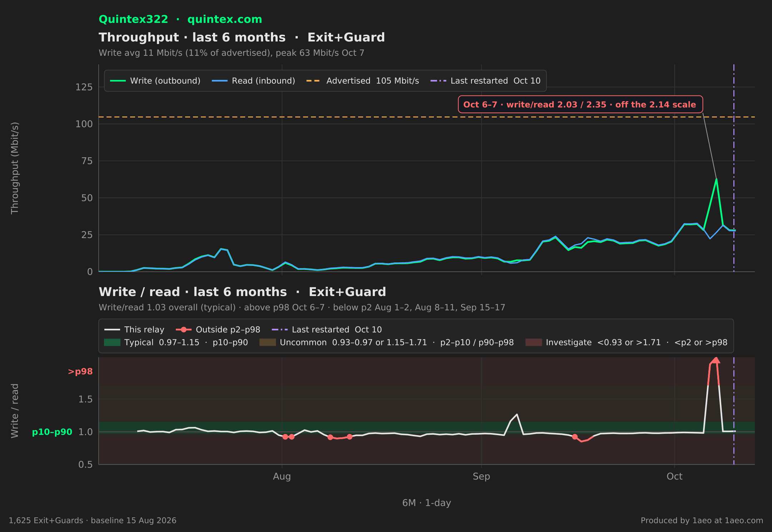This screenshot has height=532, width=772.
Task: Click the Quintex322 relay name heading
Action: coord(133,19)
